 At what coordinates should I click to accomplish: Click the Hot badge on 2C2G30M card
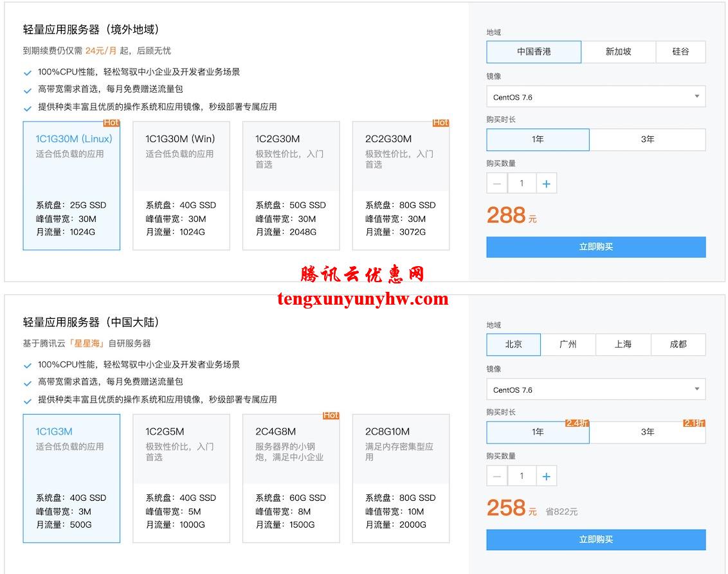(x=441, y=123)
